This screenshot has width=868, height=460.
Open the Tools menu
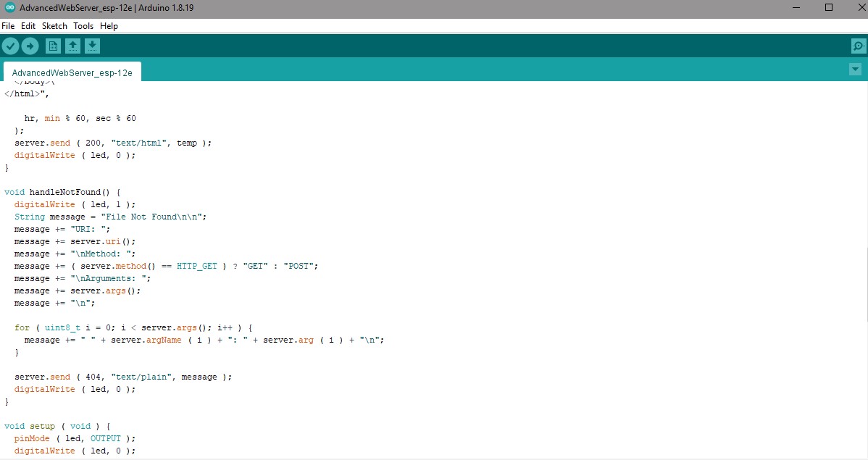(x=83, y=26)
